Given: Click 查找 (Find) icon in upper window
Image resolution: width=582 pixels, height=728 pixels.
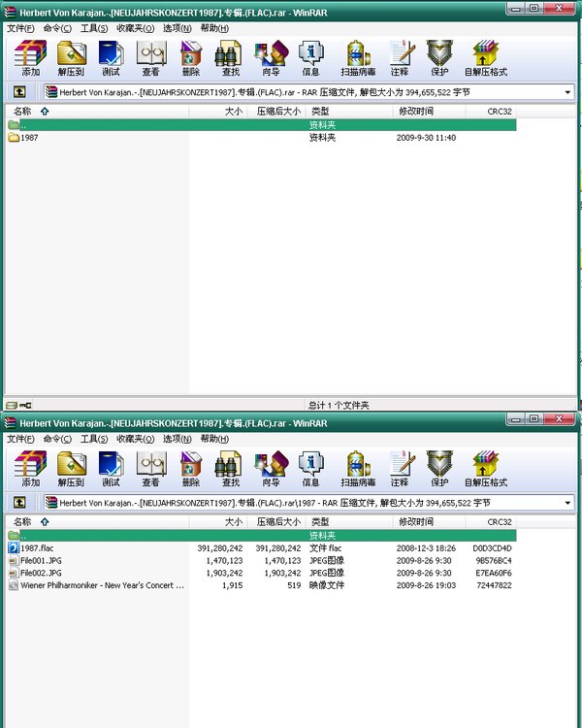Looking at the screenshot, I should pos(230,58).
